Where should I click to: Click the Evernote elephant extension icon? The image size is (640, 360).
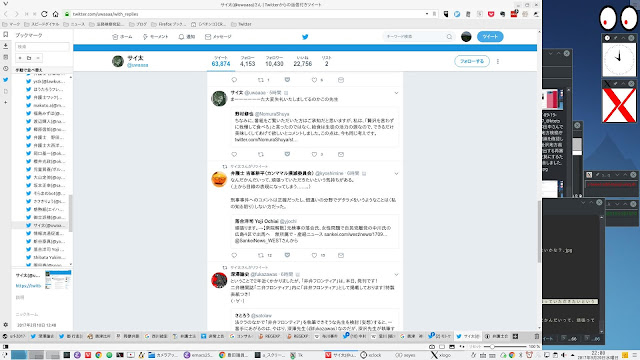click(x=502, y=14)
